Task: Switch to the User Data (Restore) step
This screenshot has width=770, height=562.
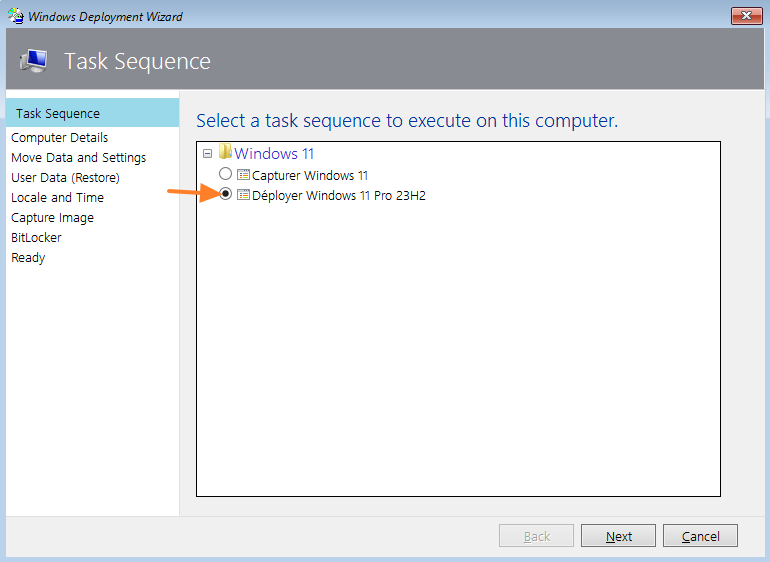Action: point(65,177)
